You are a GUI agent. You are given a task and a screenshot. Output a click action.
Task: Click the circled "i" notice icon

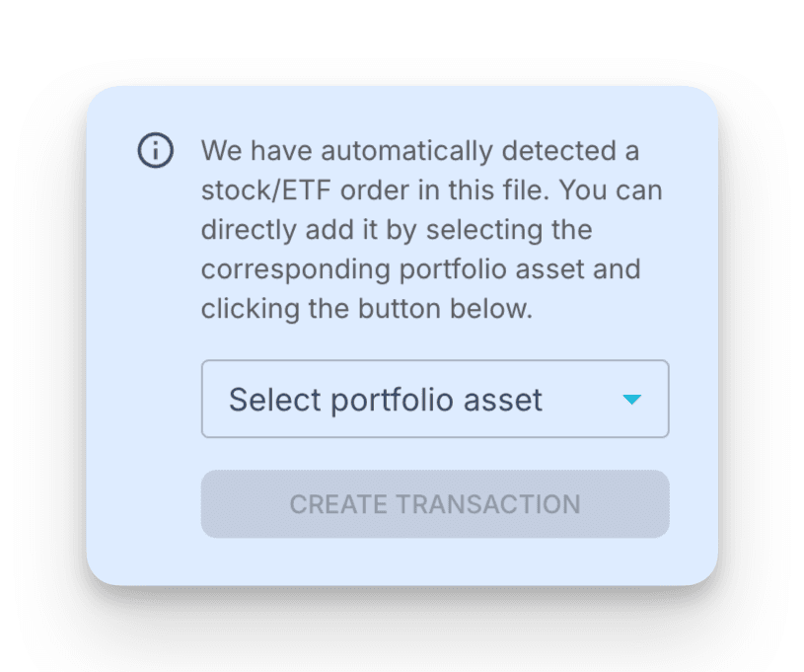pyautogui.click(x=155, y=151)
